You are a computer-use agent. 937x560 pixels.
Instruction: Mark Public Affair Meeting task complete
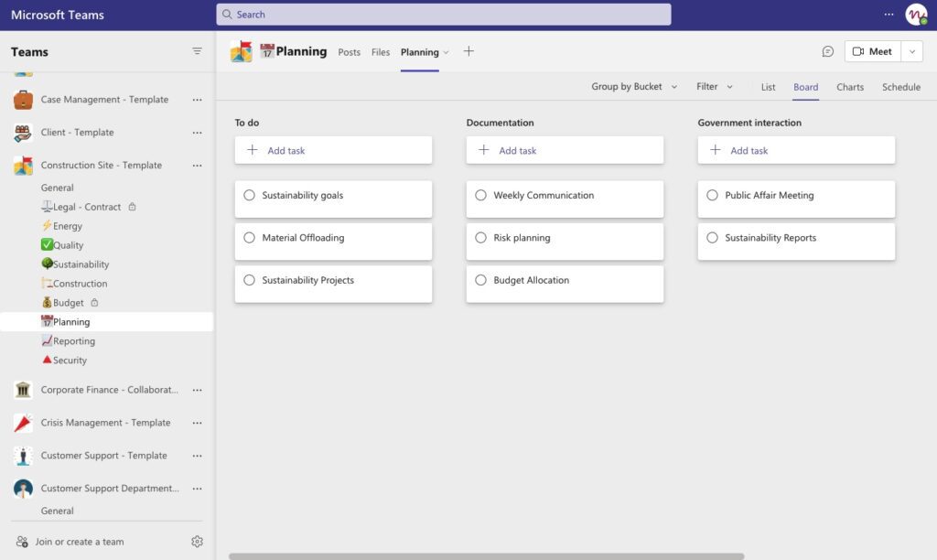712,196
